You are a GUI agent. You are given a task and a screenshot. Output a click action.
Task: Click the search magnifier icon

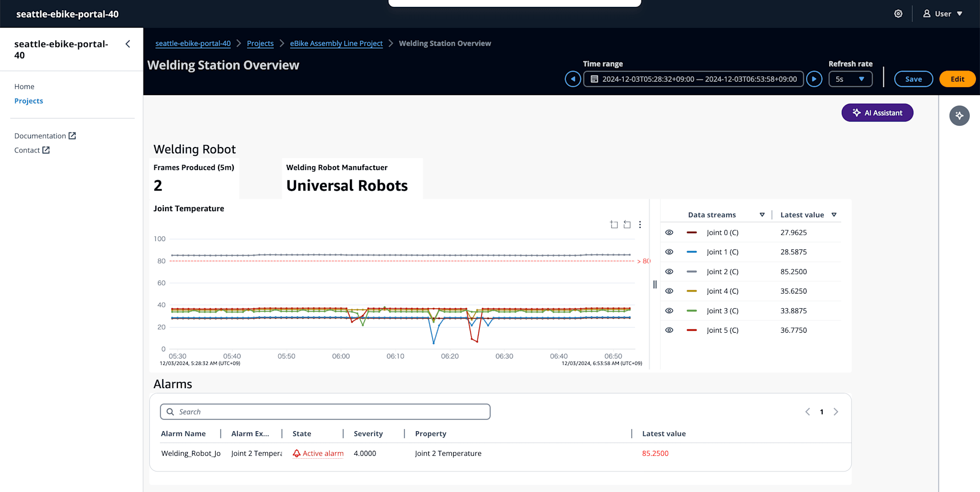click(x=170, y=412)
